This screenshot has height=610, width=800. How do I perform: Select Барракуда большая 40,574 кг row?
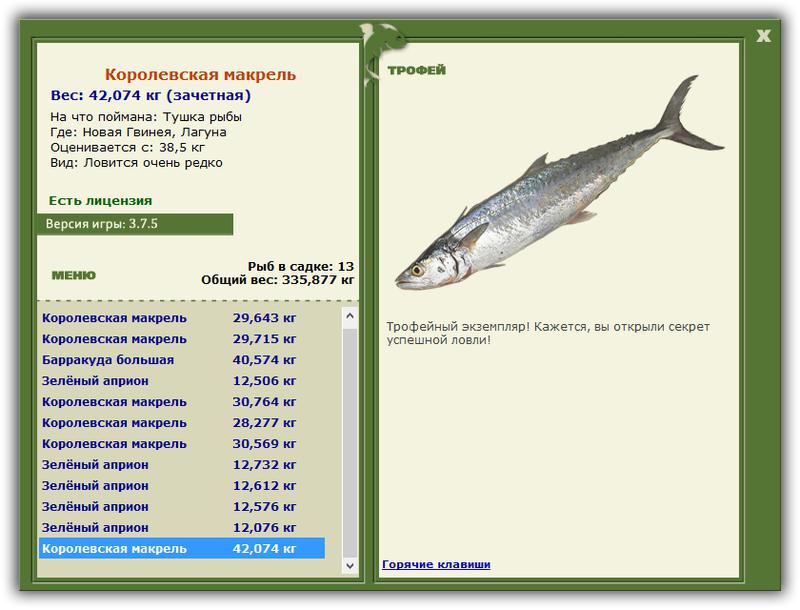182,360
